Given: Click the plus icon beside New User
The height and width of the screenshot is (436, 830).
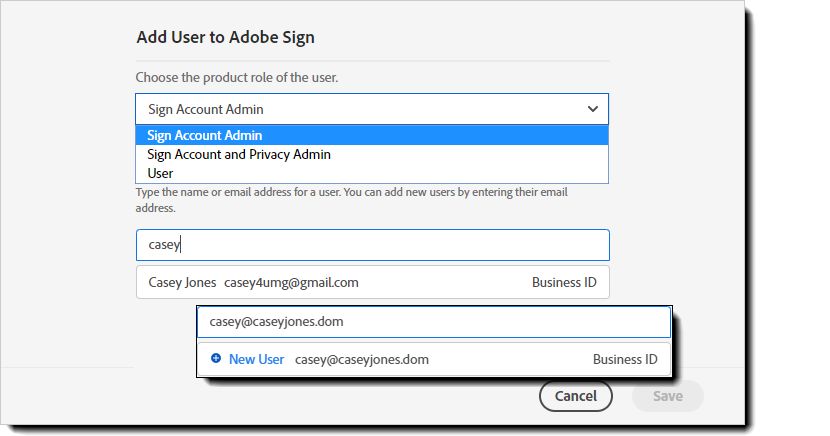Looking at the screenshot, I should coord(216,359).
